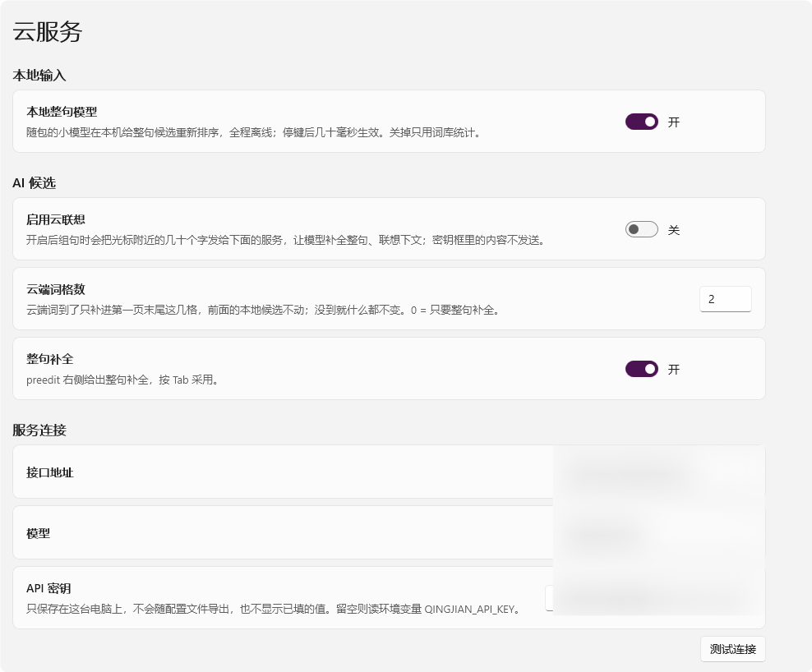This screenshot has width=812, height=672.
Task: Click the AI 候选 section heading
Action: [35, 183]
